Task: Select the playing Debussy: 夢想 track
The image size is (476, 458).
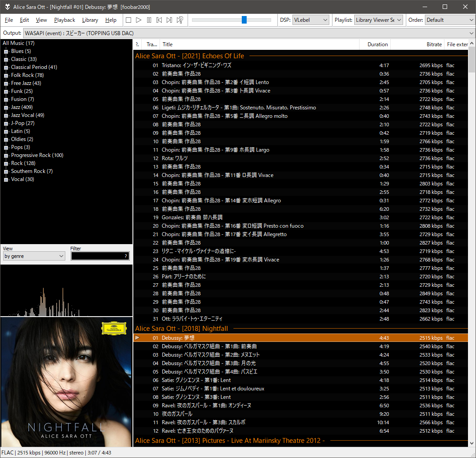Action: (x=300, y=338)
